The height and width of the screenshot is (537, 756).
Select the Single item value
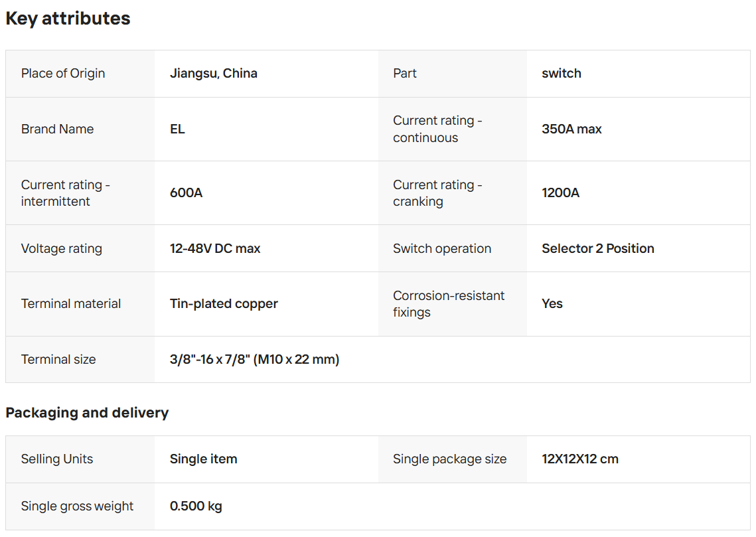[203, 459]
